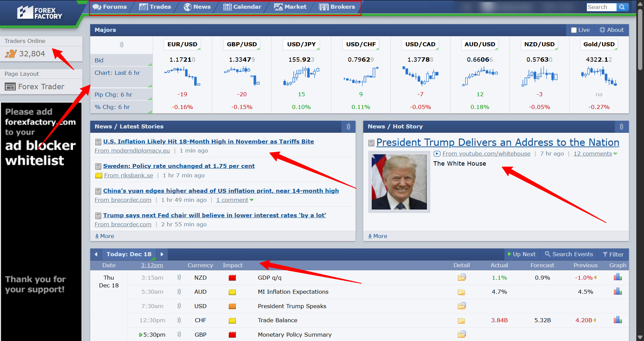644x341 pixels.
Task: Expand More under Latest Stories
Action: (105, 236)
